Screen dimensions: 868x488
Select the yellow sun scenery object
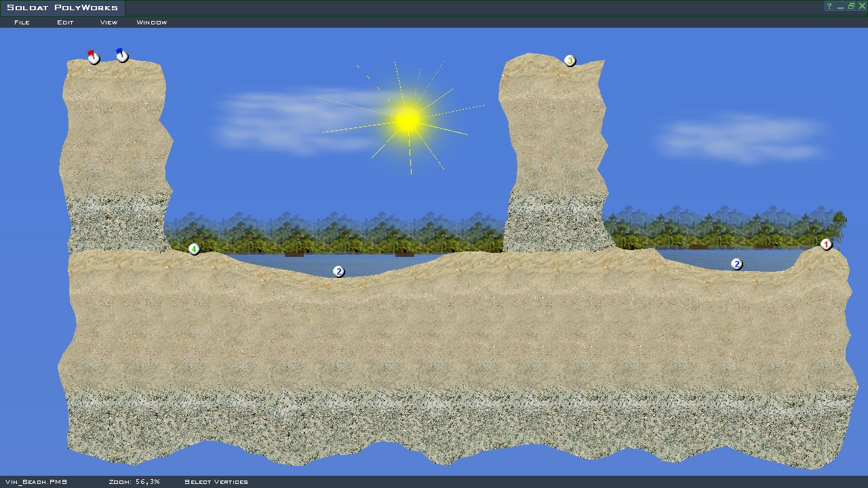407,120
